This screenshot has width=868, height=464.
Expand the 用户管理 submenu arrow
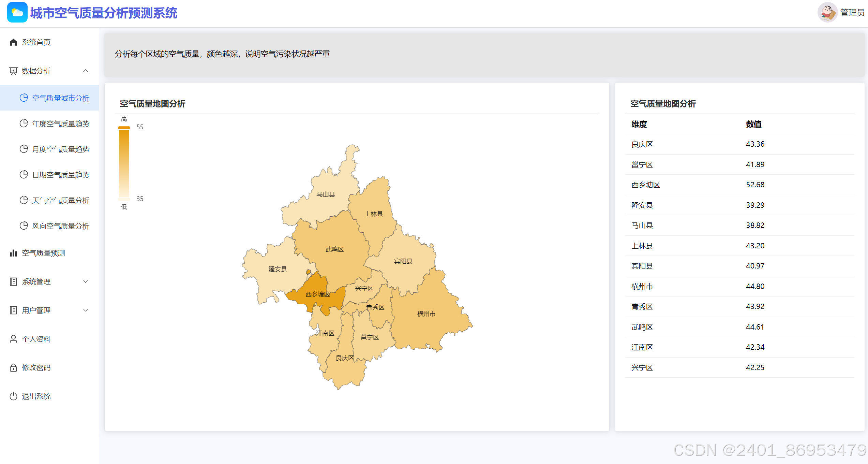click(x=86, y=310)
